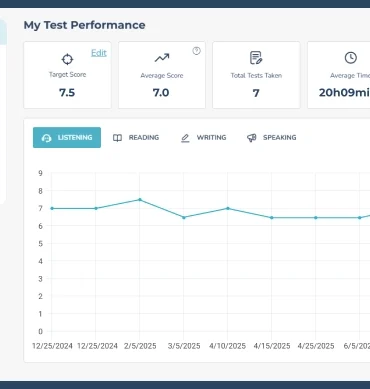Click the Target Score value 7.5
The height and width of the screenshot is (389, 370).
[67, 93]
